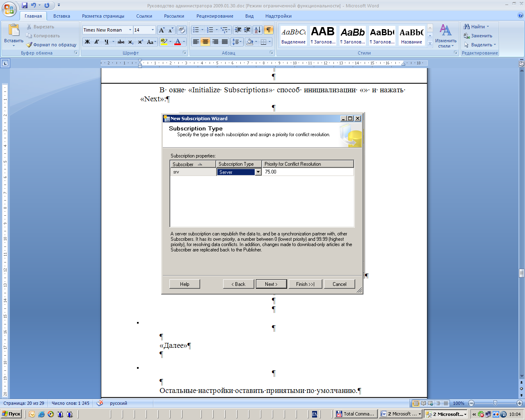Click Пуск start button
The width and height of the screenshot is (525, 420).
11,414
